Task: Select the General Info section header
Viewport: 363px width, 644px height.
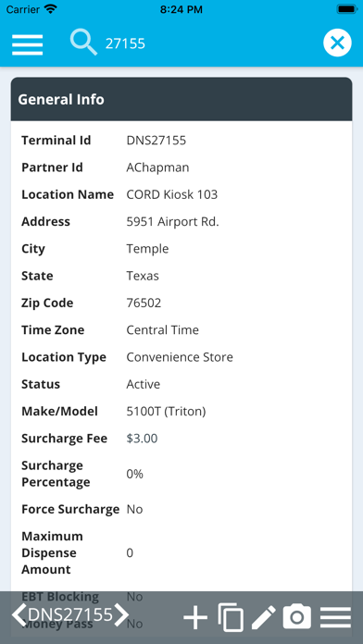Action: point(181,99)
